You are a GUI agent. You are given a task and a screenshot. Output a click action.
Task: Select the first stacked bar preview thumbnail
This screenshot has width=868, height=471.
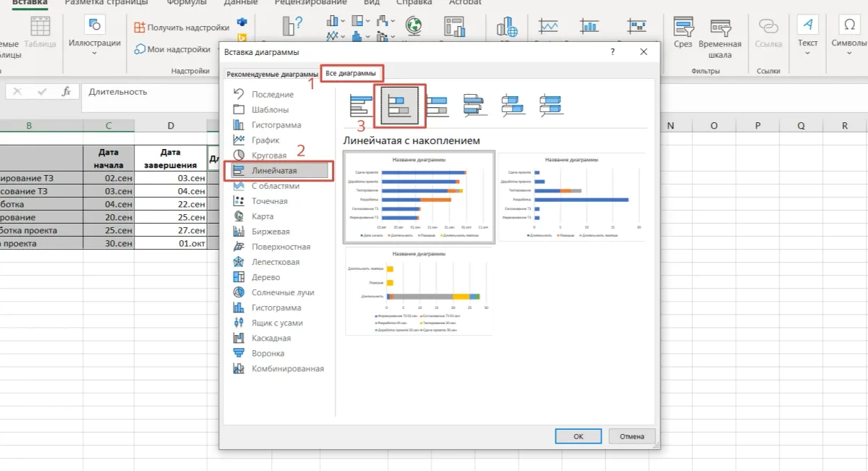point(419,198)
